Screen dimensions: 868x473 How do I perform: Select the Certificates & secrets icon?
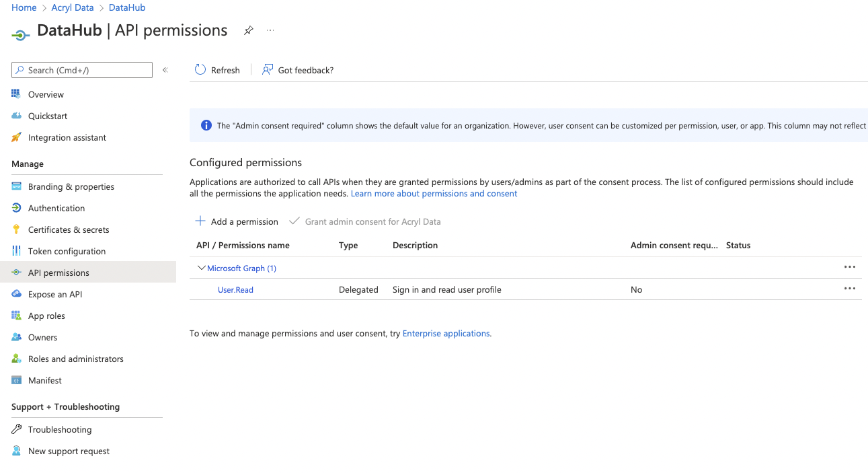click(x=16, y=229)
